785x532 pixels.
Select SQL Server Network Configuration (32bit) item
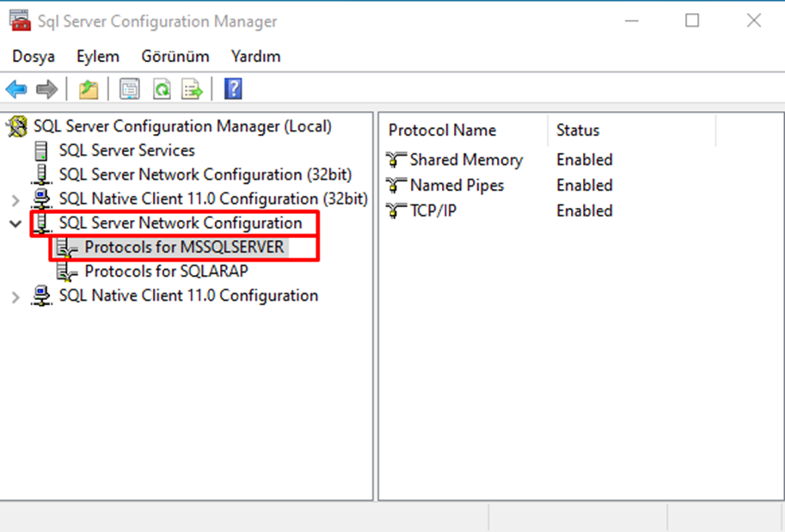point(205,174)
